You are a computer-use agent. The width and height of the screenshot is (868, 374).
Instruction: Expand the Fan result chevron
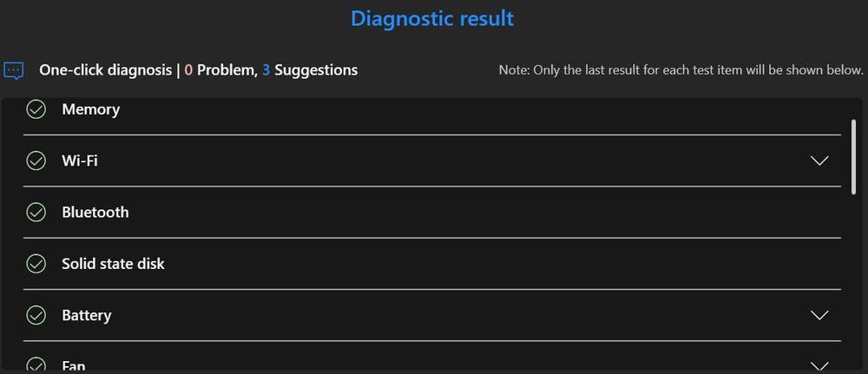[x=819, y=365]
